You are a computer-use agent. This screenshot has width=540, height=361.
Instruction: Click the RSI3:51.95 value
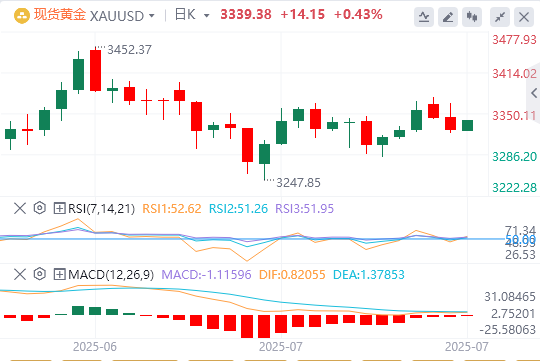pyautogui.click(x=304, y=209)
